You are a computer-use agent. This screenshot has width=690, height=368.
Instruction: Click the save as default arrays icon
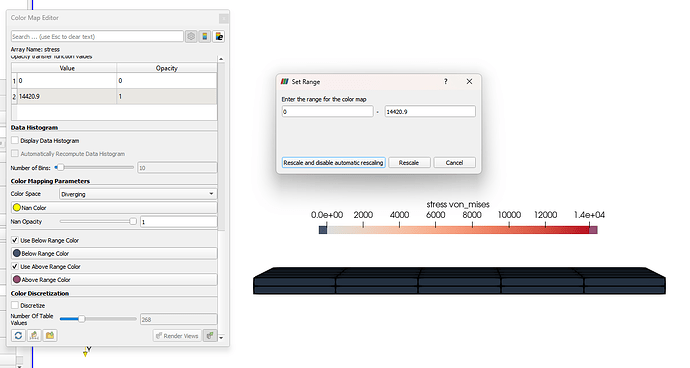[x=34, y=335]
